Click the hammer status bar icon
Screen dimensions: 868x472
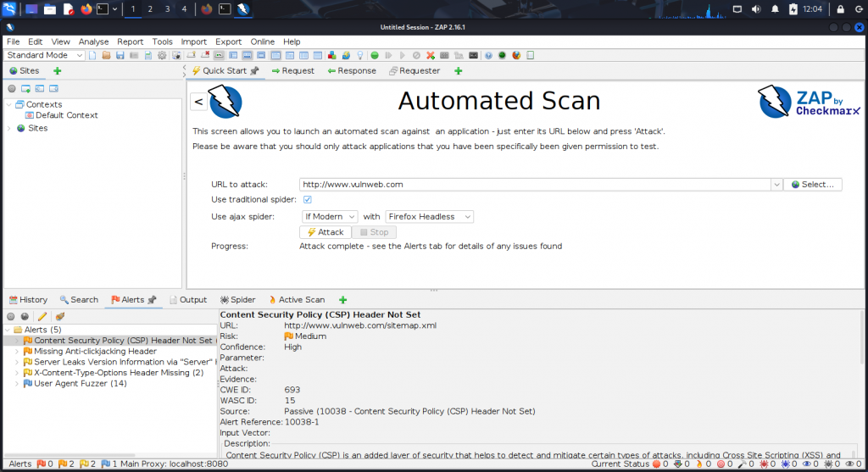pos(743,464)
